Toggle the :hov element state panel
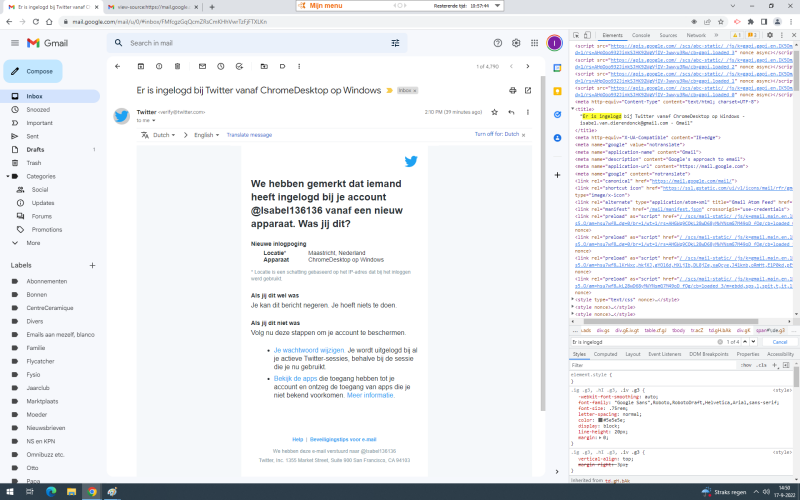 pos(746,365)
